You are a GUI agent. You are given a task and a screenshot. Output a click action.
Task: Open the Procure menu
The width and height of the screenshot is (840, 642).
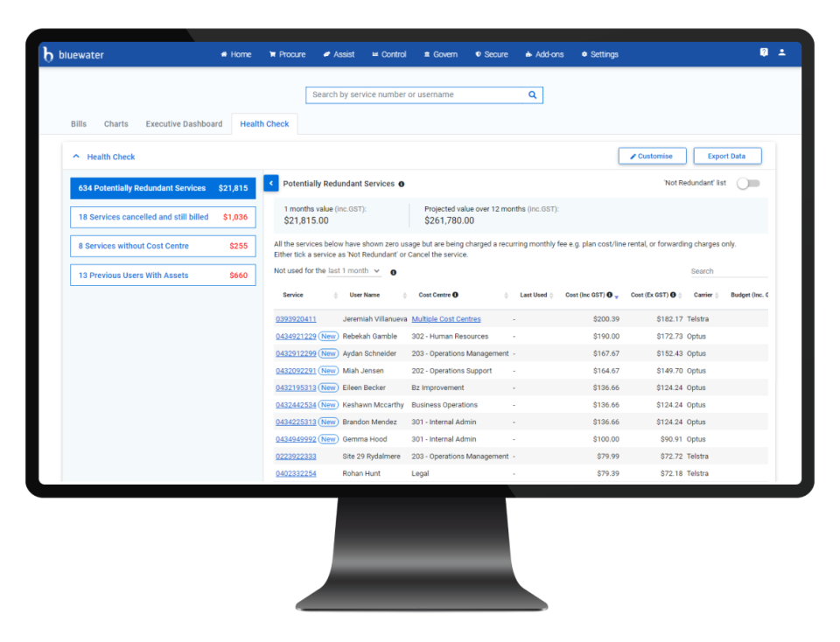pos(287,54)
